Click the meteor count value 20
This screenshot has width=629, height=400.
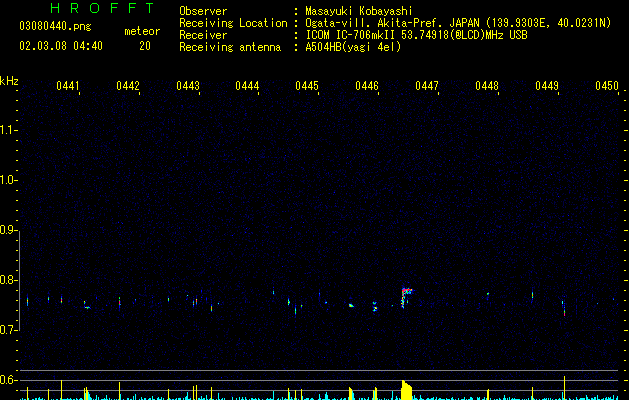[x=145, y=46]
